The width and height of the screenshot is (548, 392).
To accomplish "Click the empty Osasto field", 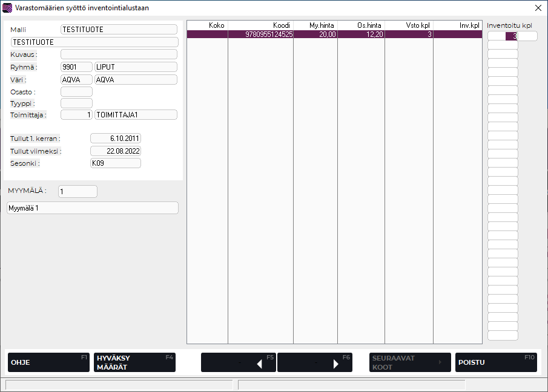I will pyautogui.click(x=76, y=92).
